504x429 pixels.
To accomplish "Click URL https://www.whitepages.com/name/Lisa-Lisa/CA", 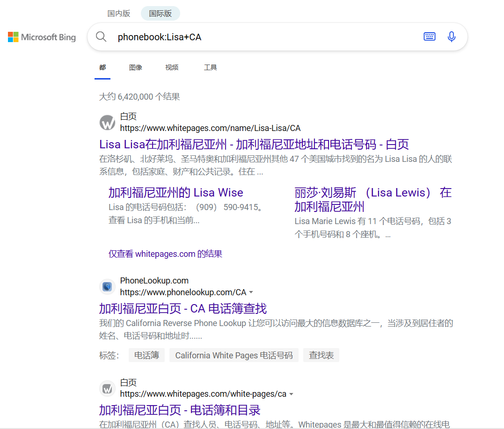I will tap(210, 128).
